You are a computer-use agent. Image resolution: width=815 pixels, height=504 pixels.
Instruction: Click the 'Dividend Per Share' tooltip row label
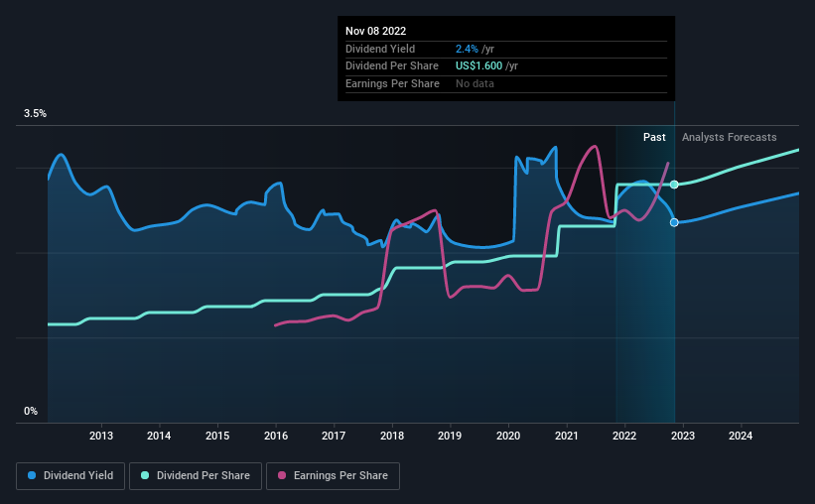tap(392, 66)
